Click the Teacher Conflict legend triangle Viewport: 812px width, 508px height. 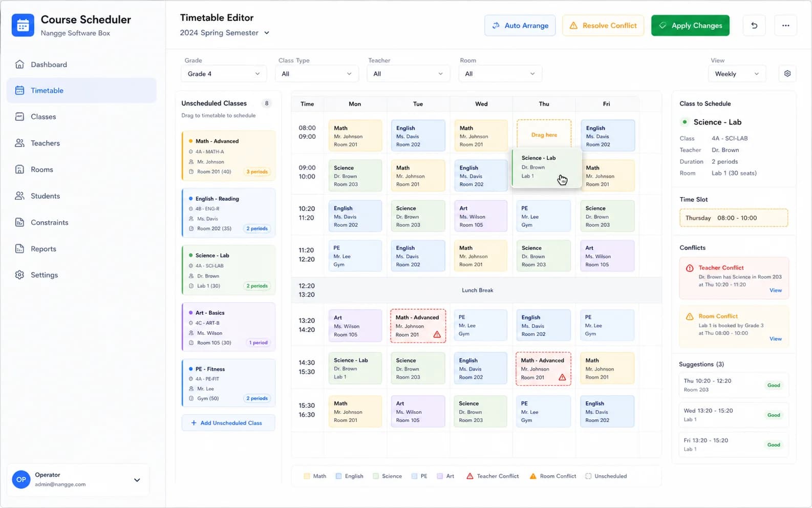(x=469, y=476)
